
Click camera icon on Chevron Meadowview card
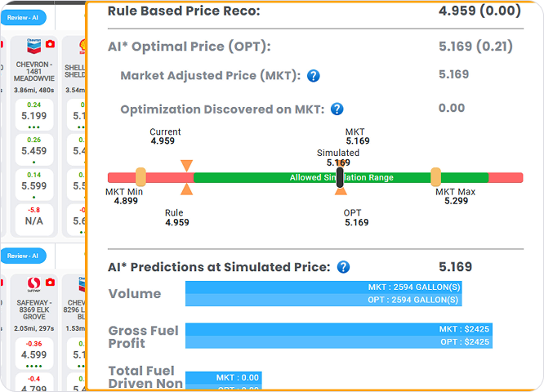pos(51,43)
